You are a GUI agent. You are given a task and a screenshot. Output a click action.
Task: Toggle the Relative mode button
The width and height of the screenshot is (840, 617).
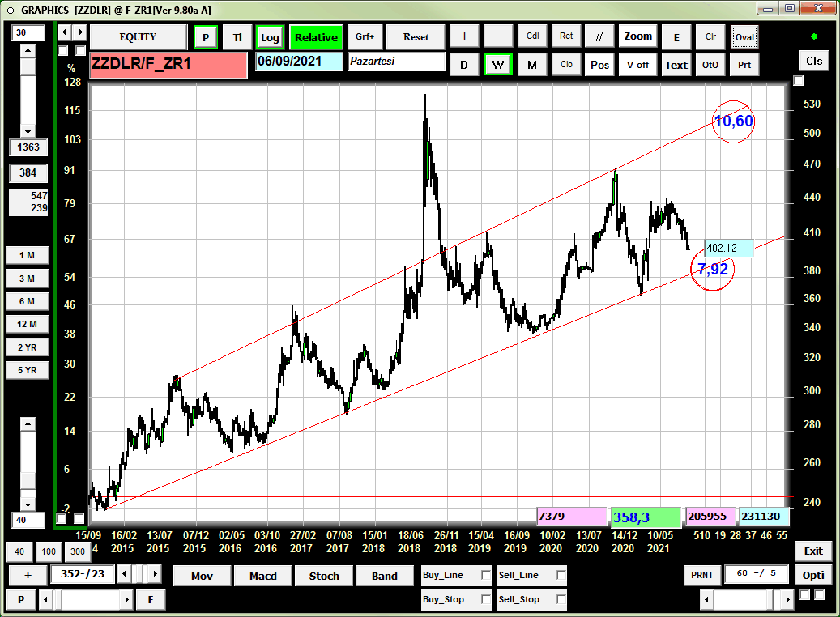pos(316,37)
